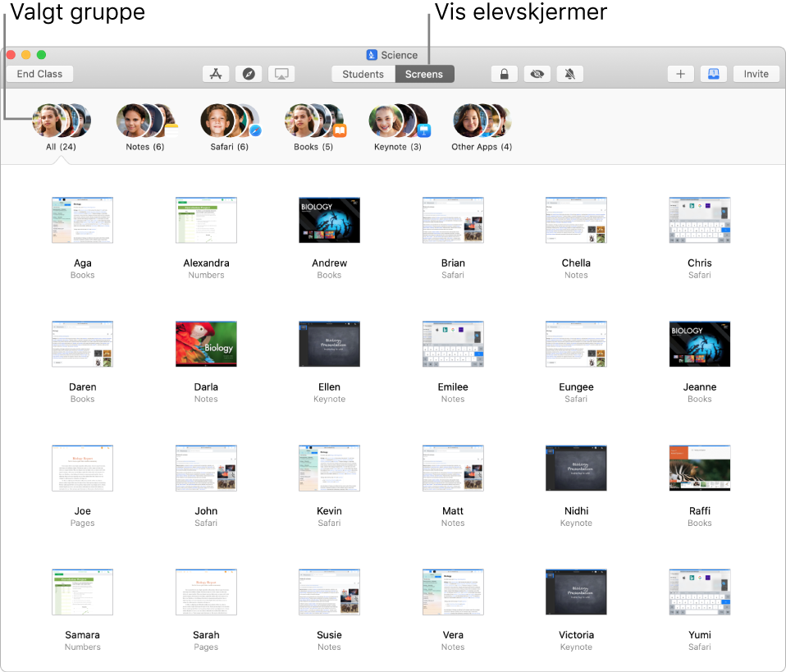Select the Books (5) group

313,127
